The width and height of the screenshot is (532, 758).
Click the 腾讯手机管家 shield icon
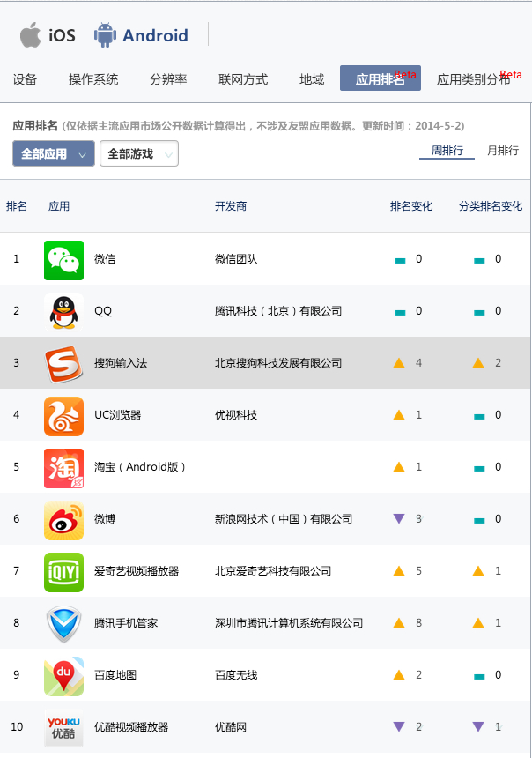coord(63,624)
